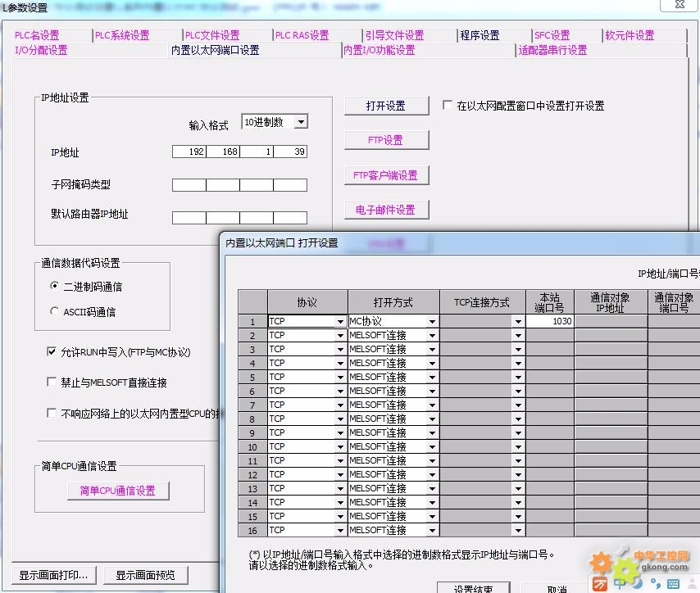Expand 协议 dropdown in row 8
700x593 pixels.
(x=340, y=419)
